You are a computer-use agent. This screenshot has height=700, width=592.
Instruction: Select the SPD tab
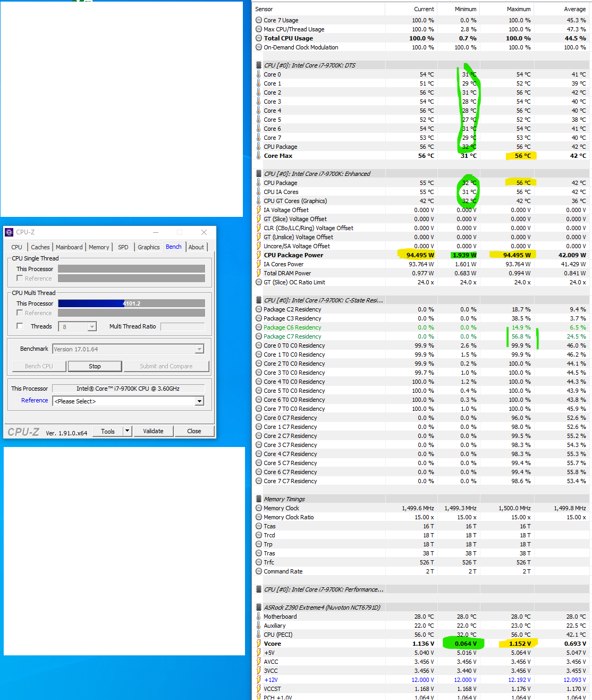pyautogui.click(x=123, y=247)
